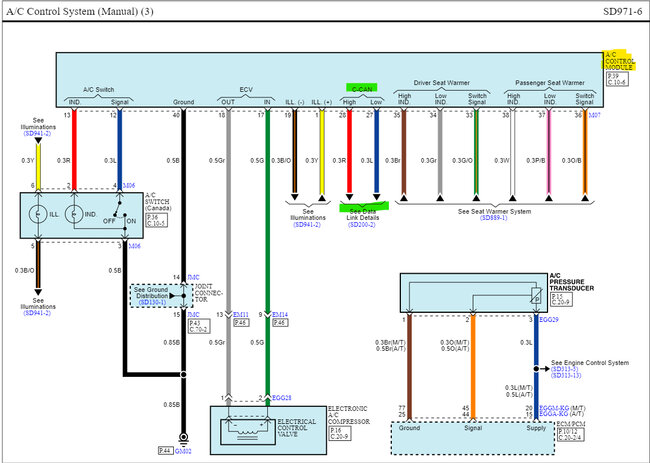Open the SD313-13 engine control system link
650x463 pixels.
[566, 375]
